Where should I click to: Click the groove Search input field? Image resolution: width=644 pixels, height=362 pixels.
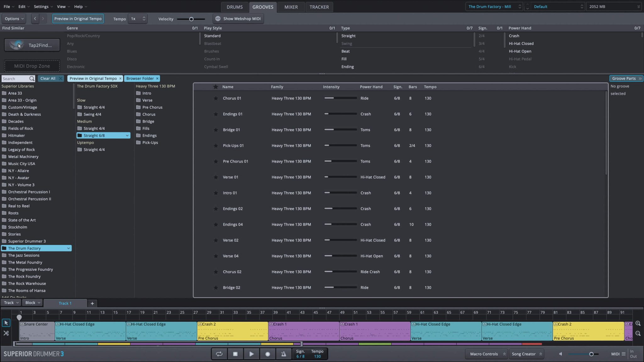pyautogui.click(x=15, y=79)
